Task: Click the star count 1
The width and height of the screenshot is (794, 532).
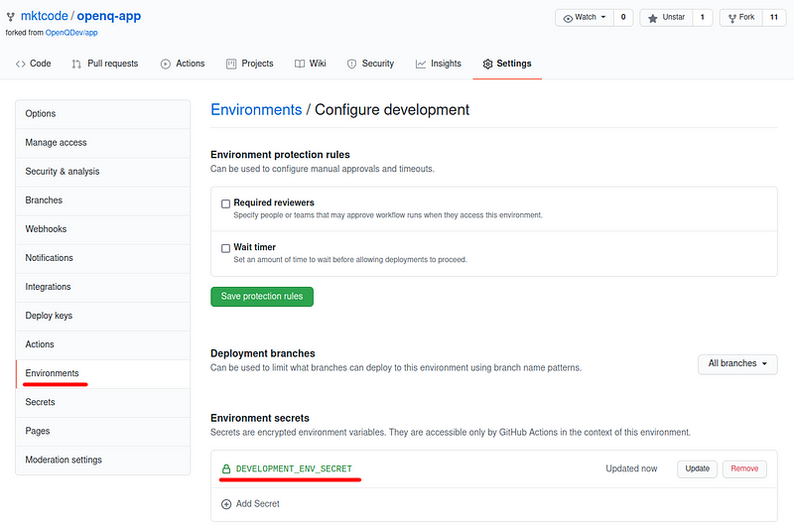Action: (703, 18)
